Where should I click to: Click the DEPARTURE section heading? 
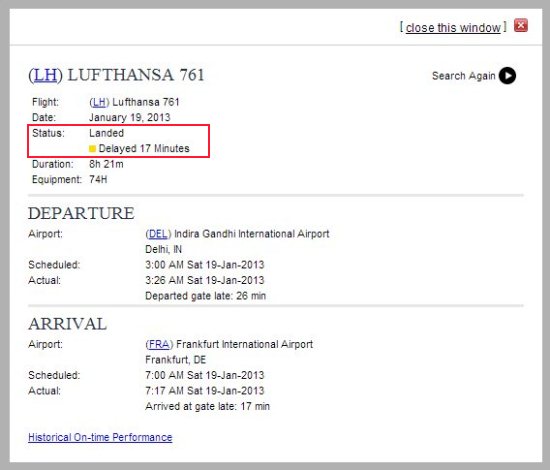point(81,213)
